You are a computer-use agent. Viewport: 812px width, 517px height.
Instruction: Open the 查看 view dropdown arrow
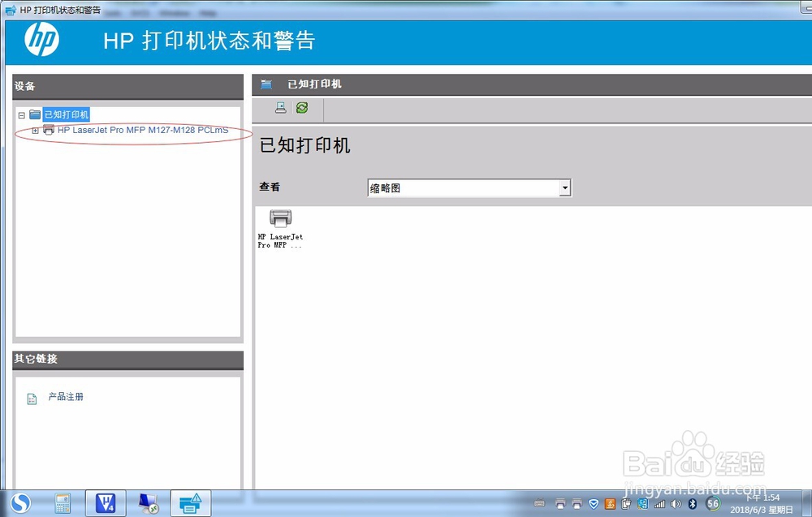(x=565, y=187)
